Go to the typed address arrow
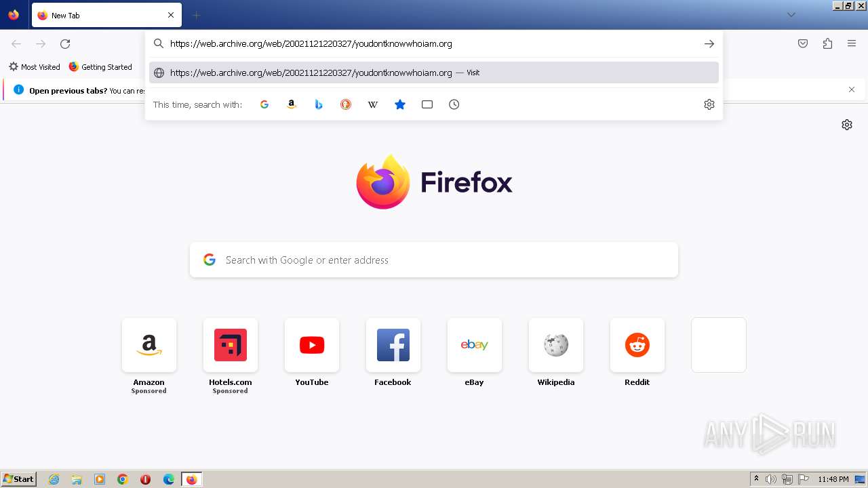Viewport: 868px width, 488px height. (x=709, y=44)
